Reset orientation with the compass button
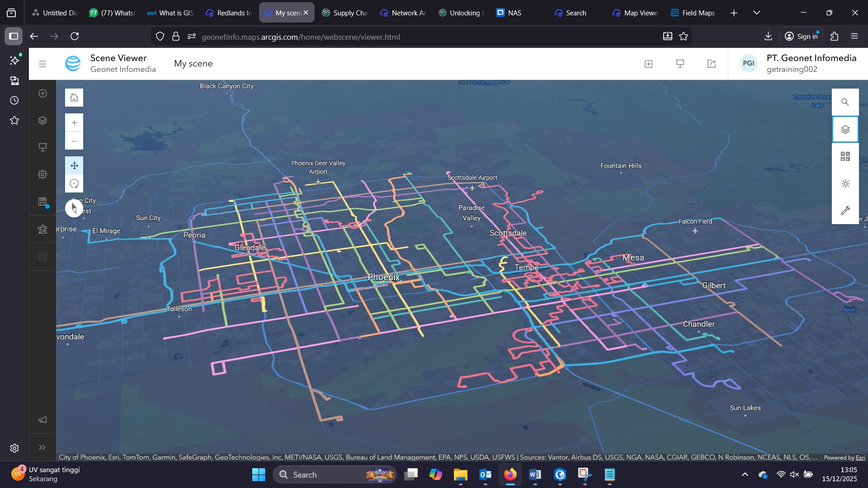The height and width of the screenshot is (488, 868). 74,208
